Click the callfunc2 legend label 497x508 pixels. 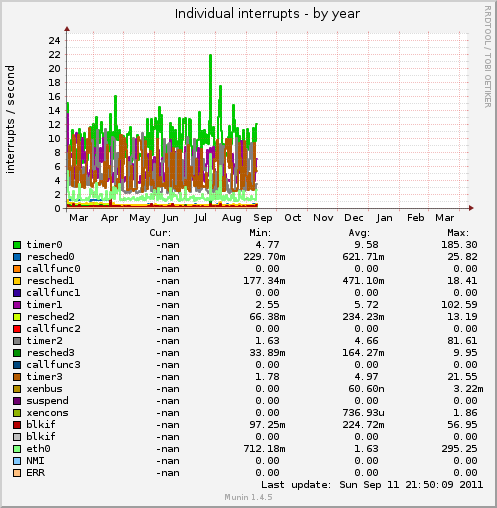pyautogui.click(x=53, y=329)
